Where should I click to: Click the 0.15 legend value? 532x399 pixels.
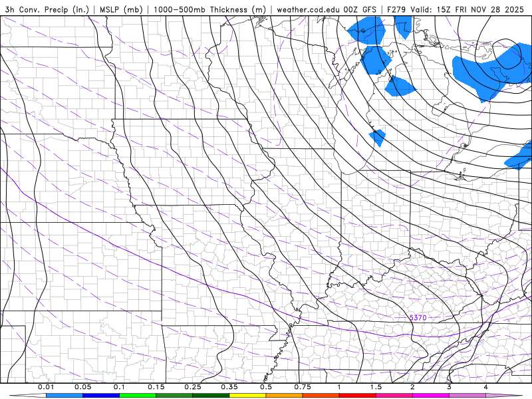(156, 387)
